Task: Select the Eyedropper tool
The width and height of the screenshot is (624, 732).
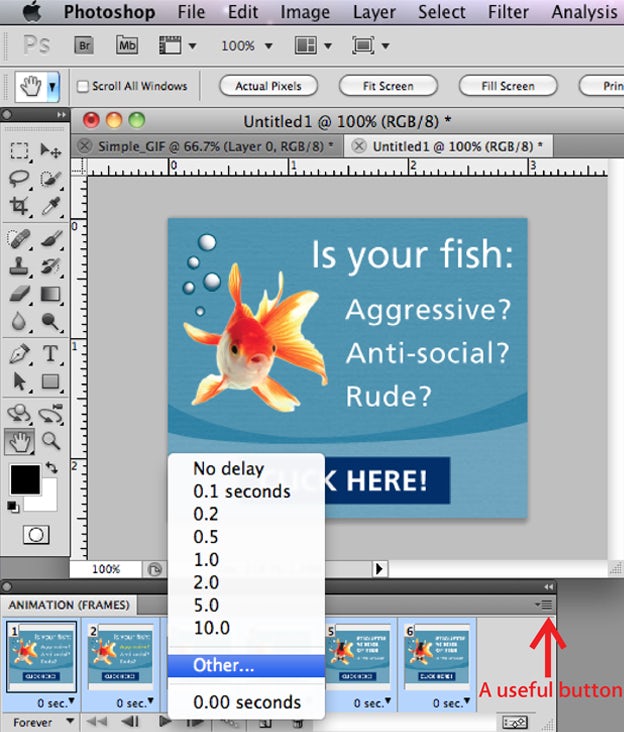Action: click(x=50, y=207)
